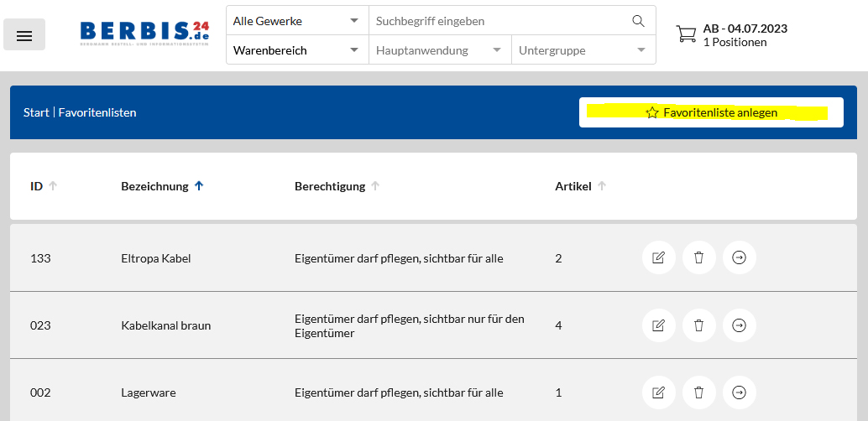Viewport: 868px width, 421px height.
Task: Click the search magnifier icon
Action: tap(638, 21)
